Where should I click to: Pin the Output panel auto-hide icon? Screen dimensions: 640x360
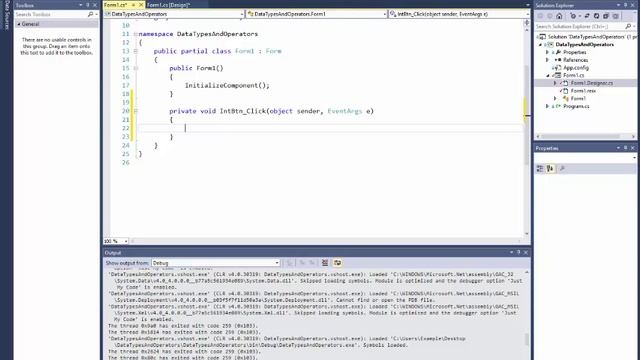click(x=518, y=252)
